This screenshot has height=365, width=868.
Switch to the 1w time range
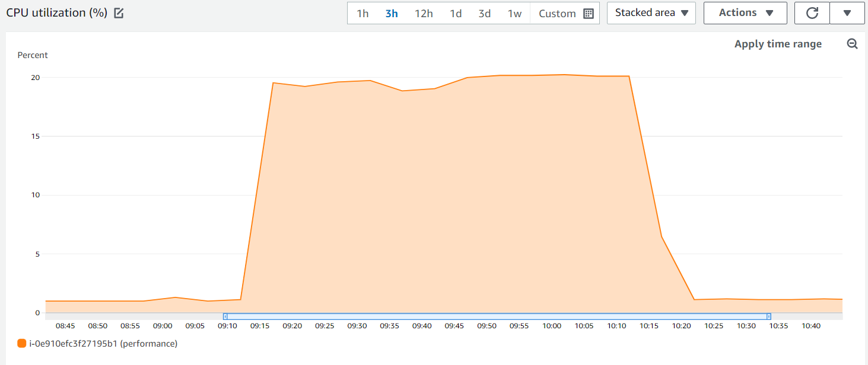click(x=514, y=12)
